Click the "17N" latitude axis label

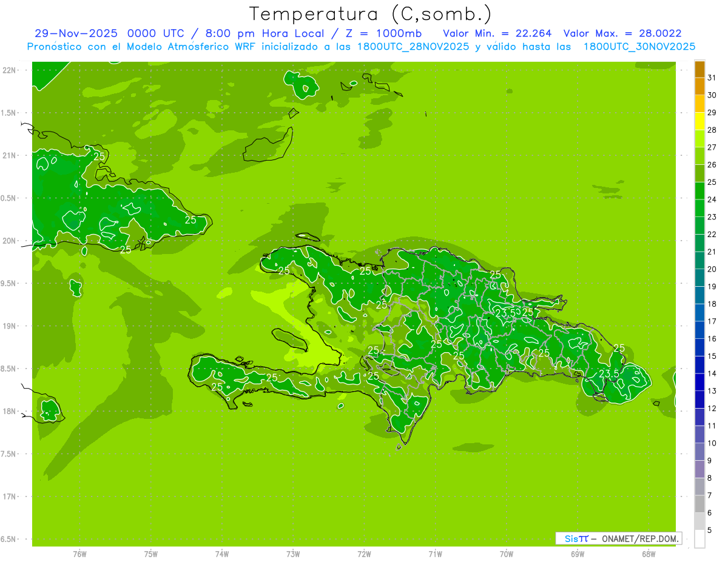[10, 497]
